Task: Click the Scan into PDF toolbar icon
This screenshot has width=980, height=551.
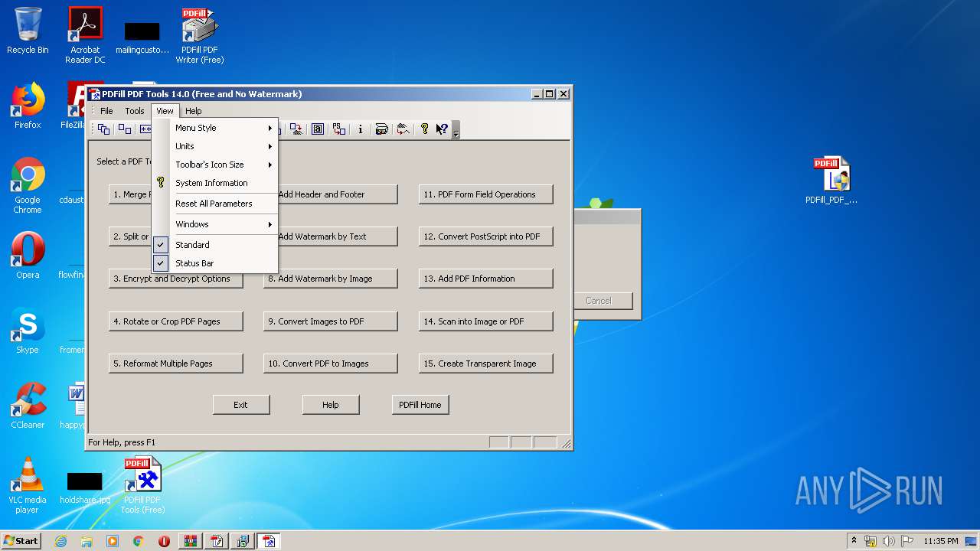Action: point(381,129)
